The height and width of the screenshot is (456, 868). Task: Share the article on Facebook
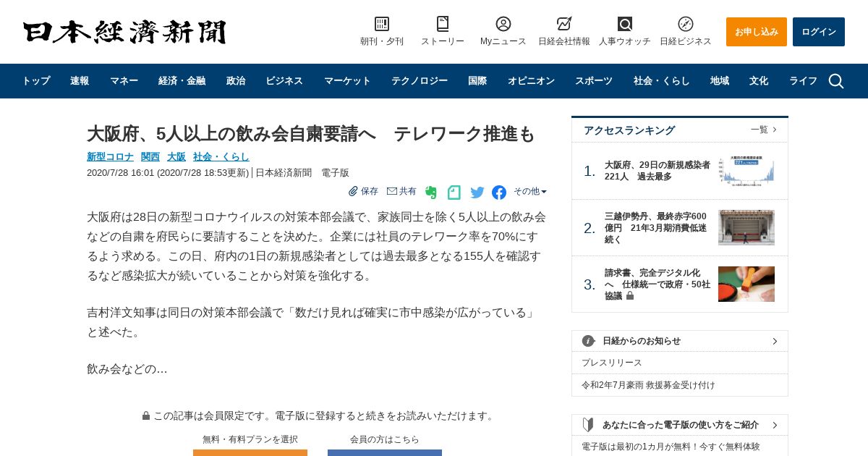tap(499, 192)
